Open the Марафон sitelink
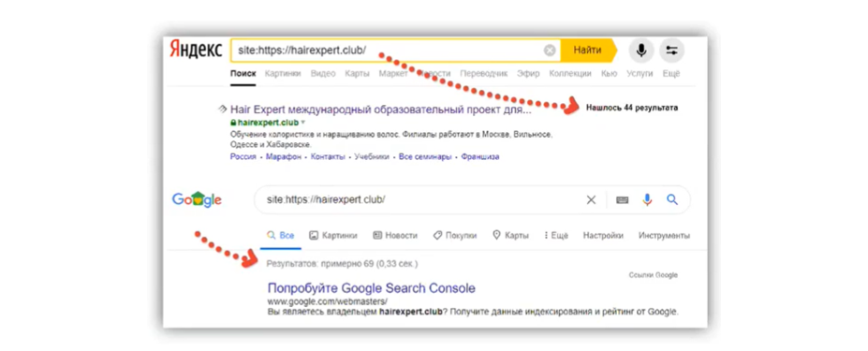This screenshot has width=868, height=351. (284, 156)
